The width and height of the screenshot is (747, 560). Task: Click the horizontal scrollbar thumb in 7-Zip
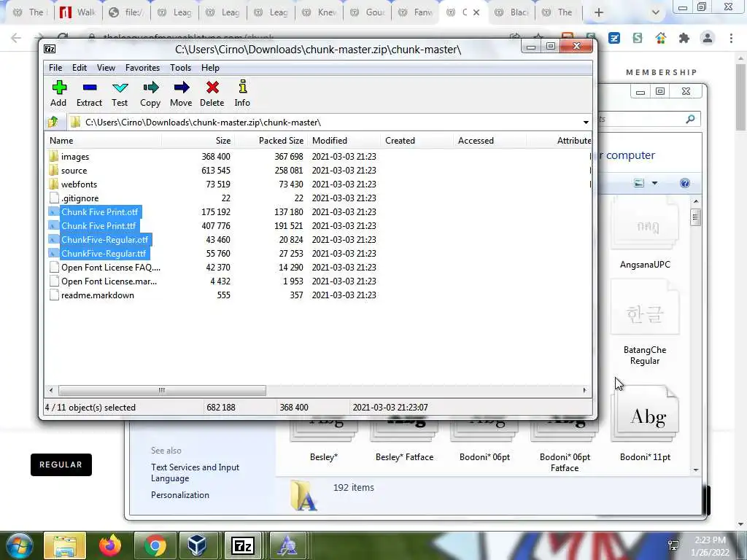coord(162,391)
